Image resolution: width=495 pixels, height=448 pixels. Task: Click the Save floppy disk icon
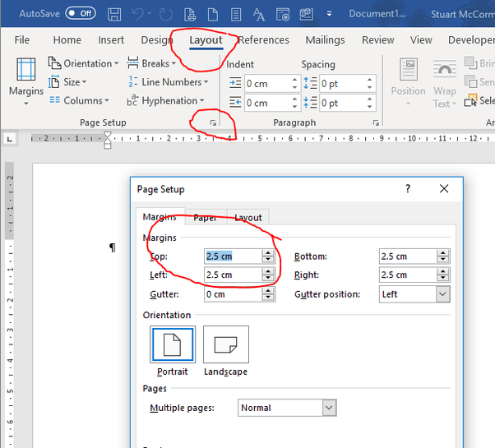114,14
